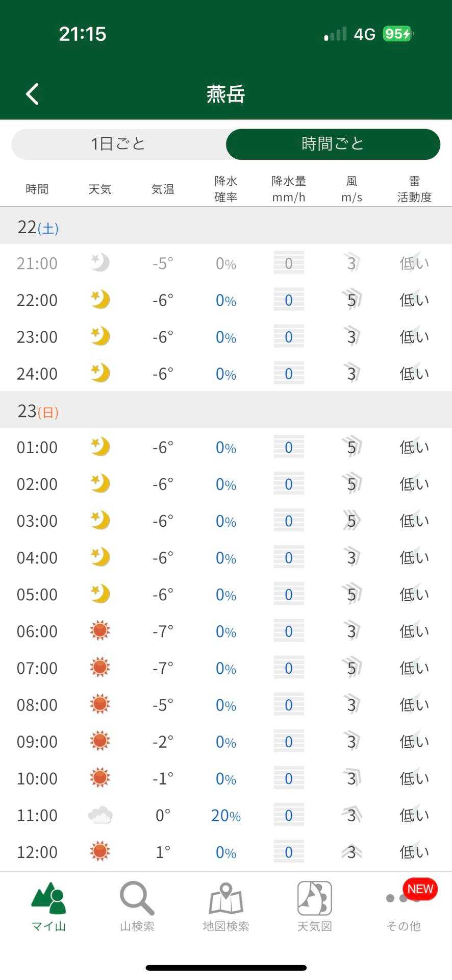
Task: Tap the 地図検索 map icon
Action: [226, 907]
